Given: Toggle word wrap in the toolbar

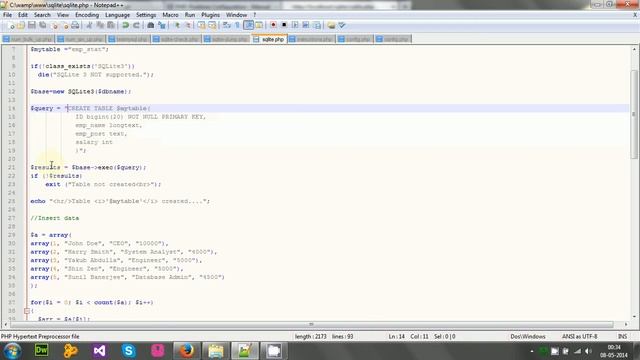Looking at the screenshot, I should pos(227,25).
